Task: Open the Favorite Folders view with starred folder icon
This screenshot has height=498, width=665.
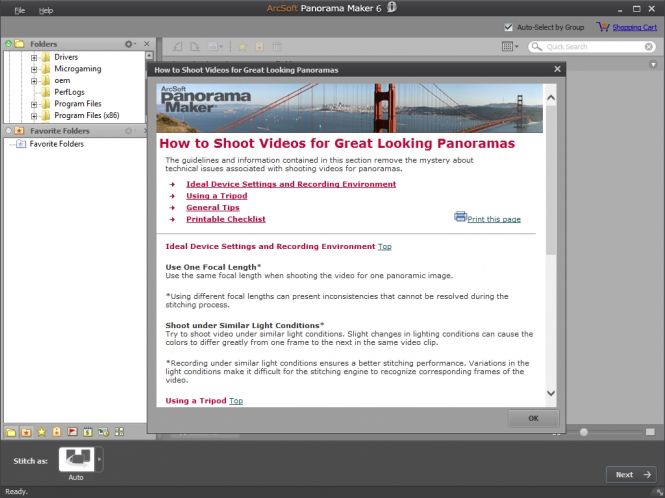Action: pyautogui.click(x=26, y=432)
